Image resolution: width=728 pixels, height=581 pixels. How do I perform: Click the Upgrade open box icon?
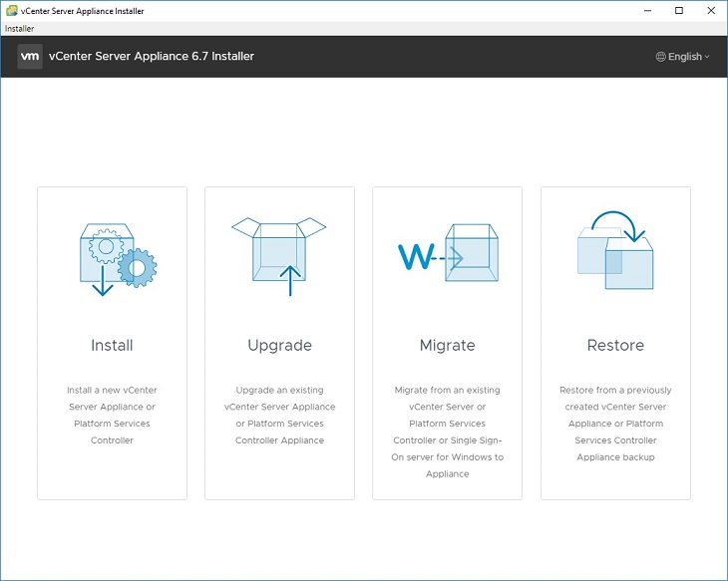[x=279, y=256]
